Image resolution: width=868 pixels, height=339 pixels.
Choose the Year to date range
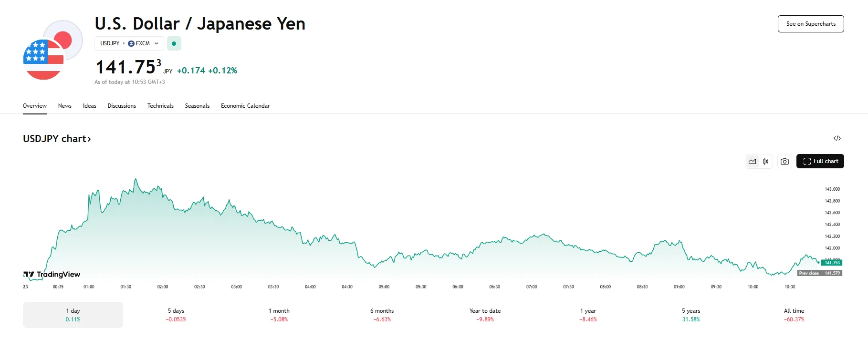pos(485,315)
